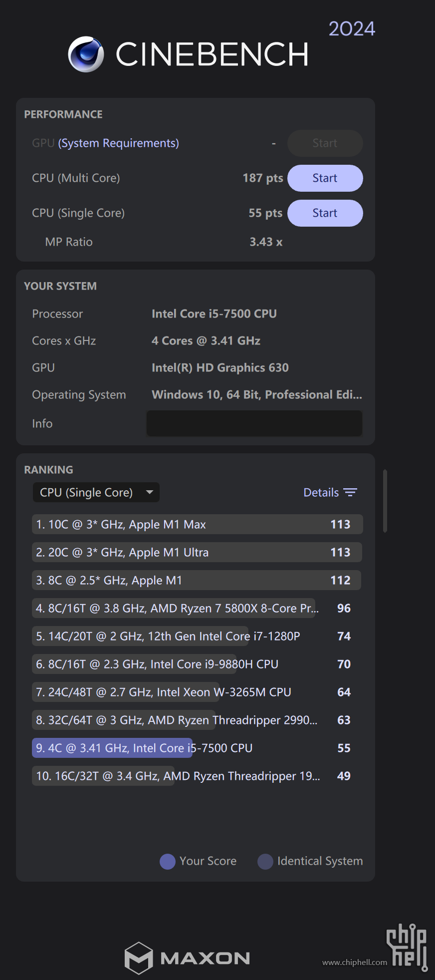Select highlighted Intel Core i5-7500 ranking row
435x980 pixels.
coord(197,748)
